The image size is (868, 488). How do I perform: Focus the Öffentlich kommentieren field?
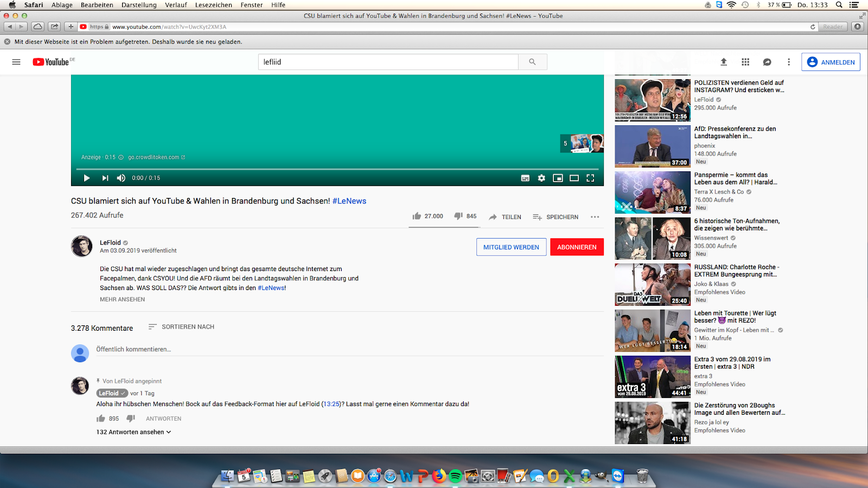pos(350,349)
